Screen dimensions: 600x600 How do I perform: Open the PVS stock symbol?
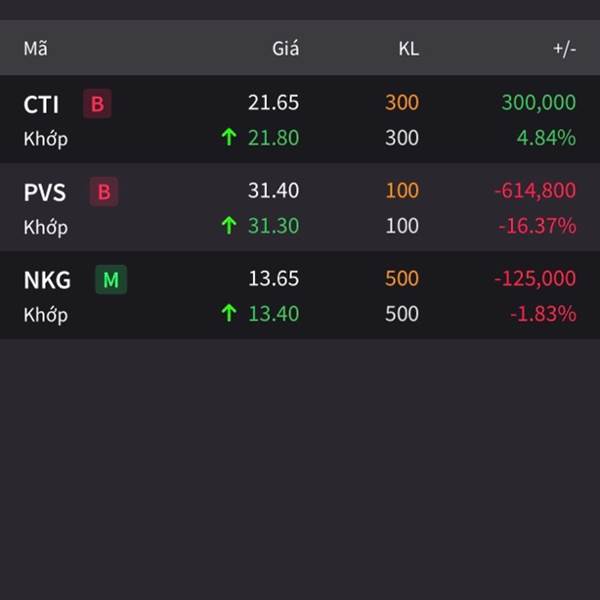[x=45, y=192]
